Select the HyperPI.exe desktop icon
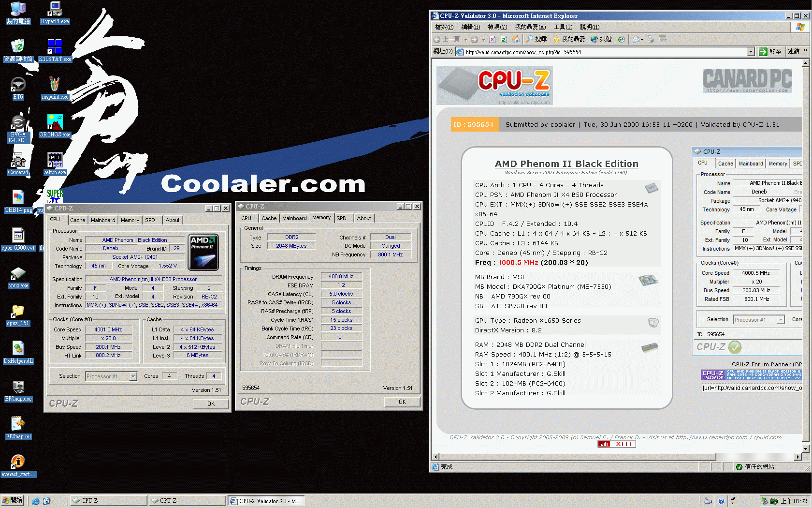This screenshot has width=812, height=508. point(55,13)
